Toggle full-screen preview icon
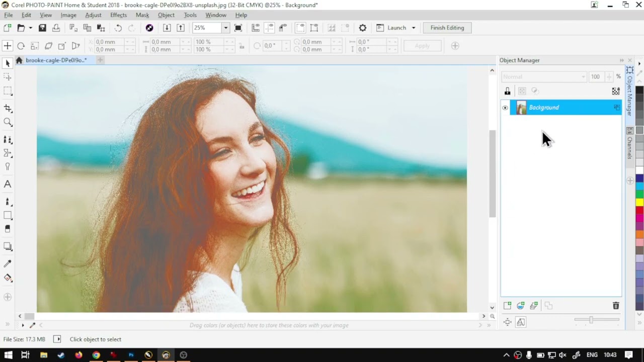This screenshot has height=362, width=644. click(x=238, y=28)
